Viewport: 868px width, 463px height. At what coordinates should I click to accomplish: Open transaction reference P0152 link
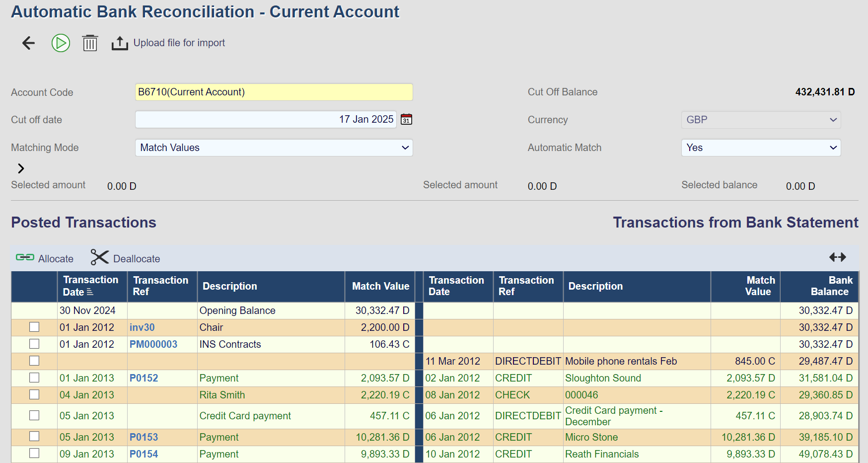(144, 378)
